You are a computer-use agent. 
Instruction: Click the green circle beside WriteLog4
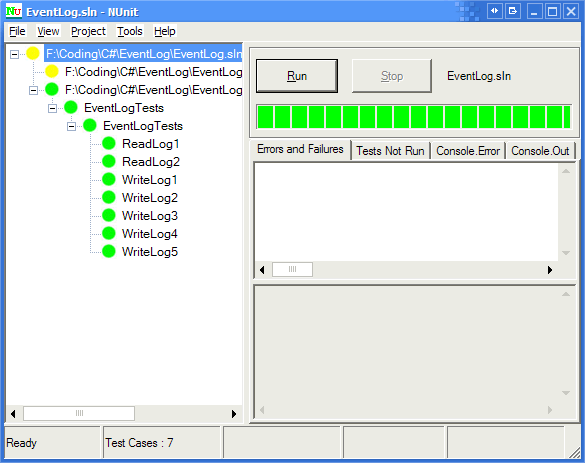pyautogui.click(x=109, y=233)
